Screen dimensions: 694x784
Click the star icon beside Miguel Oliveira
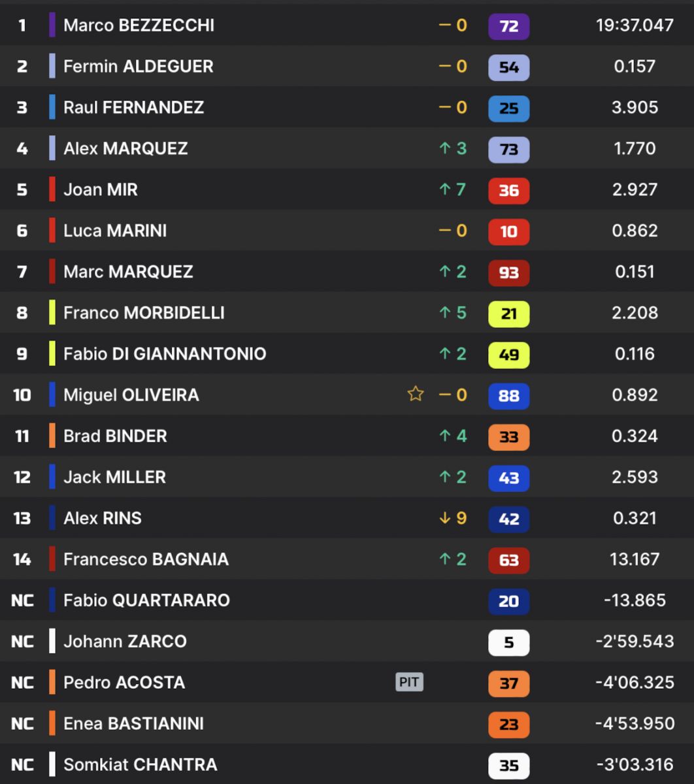[416, 394]
